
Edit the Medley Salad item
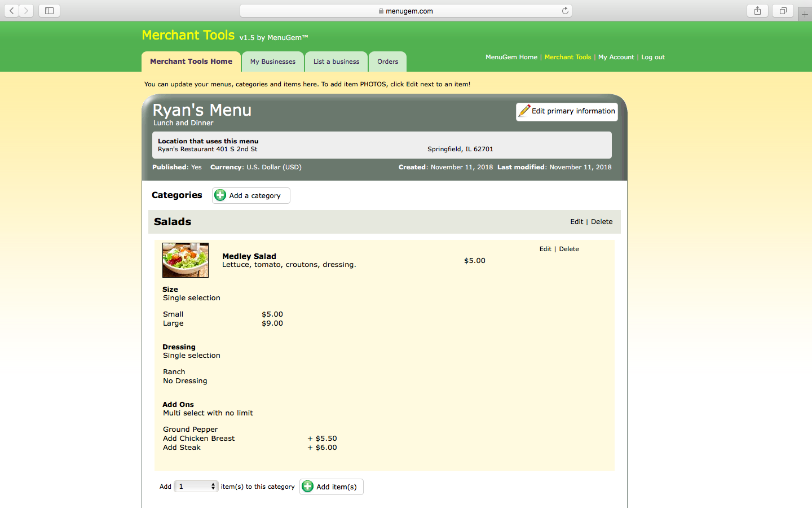tap(545, 249)
